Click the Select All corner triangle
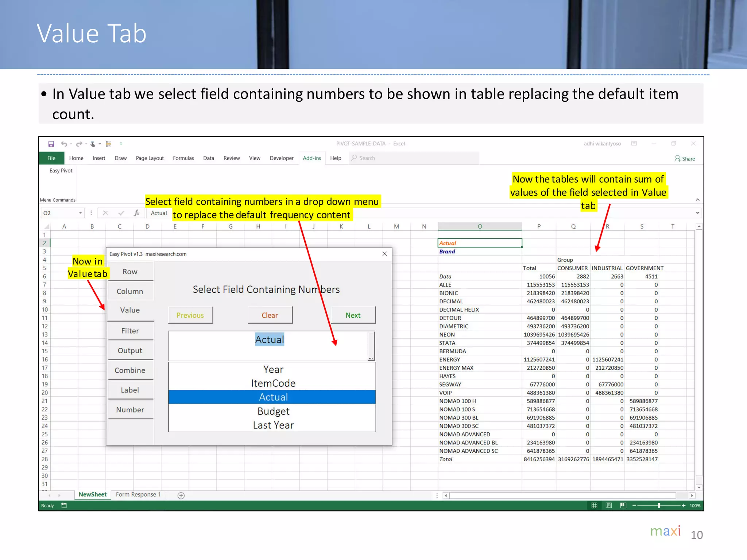Screen dimensions: 747x560 click(x=46, y=226)
